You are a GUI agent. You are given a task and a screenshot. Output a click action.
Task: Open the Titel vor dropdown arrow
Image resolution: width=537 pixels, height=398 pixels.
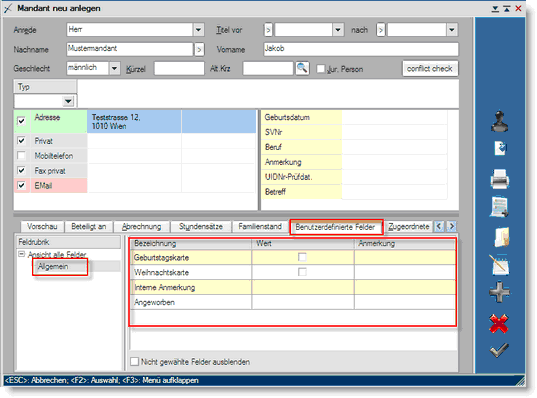[338, 30]
